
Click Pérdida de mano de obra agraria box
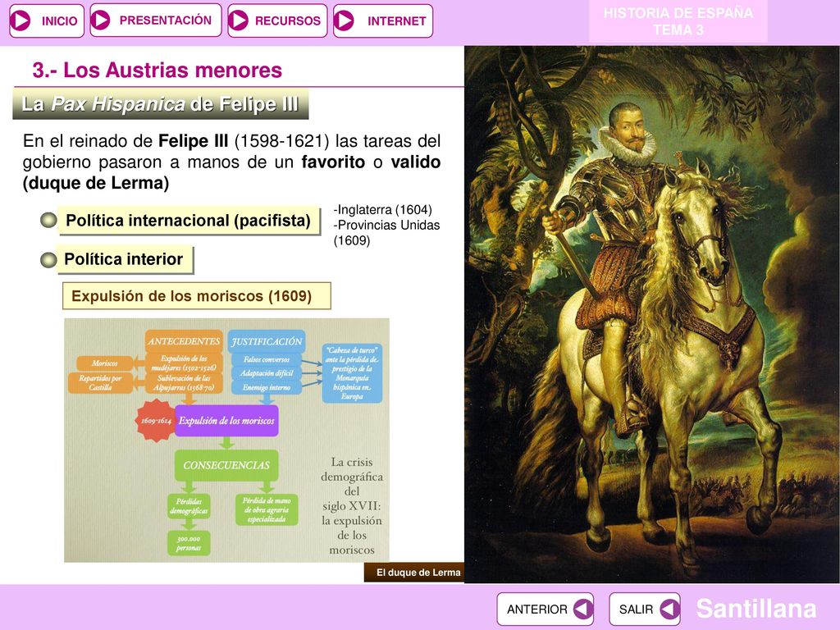coord(267,509)
